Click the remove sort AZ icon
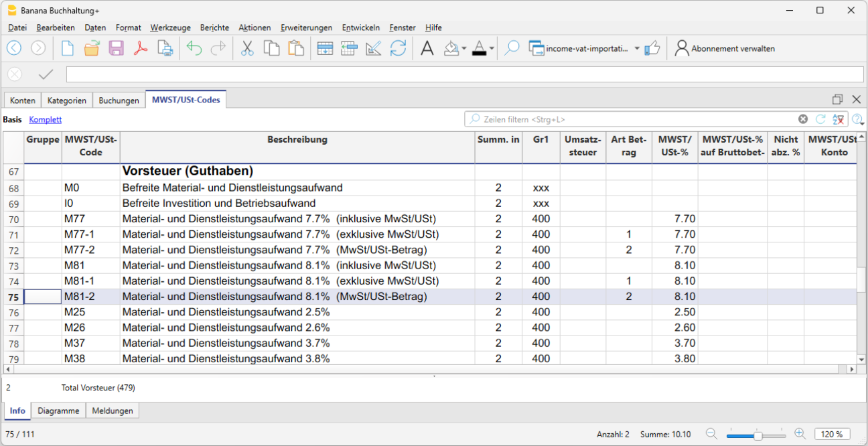The width and height of the screenshot is (868, 446). pyautogui.click(x=839, y=119)
